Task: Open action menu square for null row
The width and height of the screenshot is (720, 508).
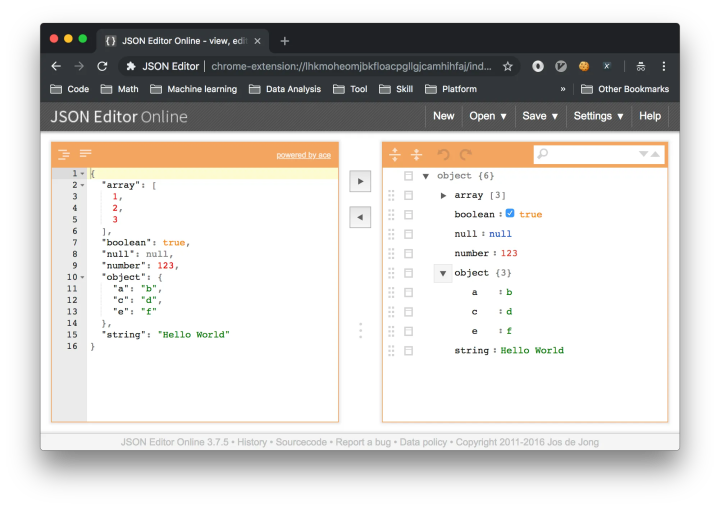Action: [x=408, y=234]
